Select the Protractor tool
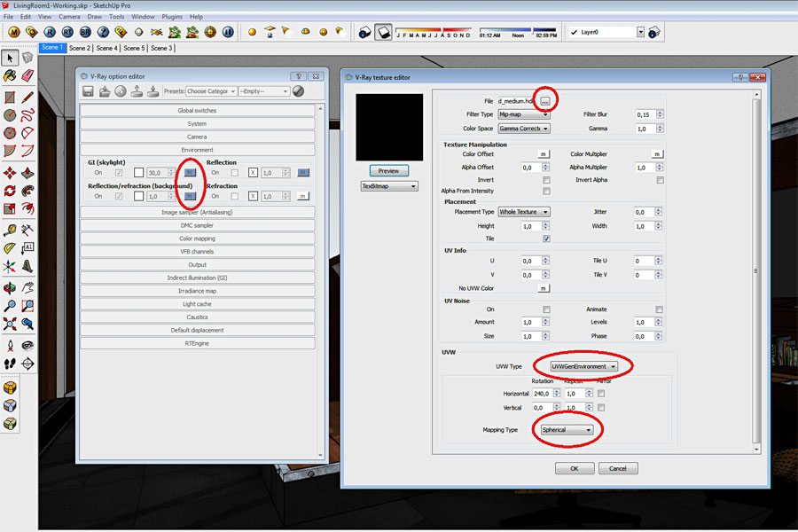798x532 pixels. (10, 248)
